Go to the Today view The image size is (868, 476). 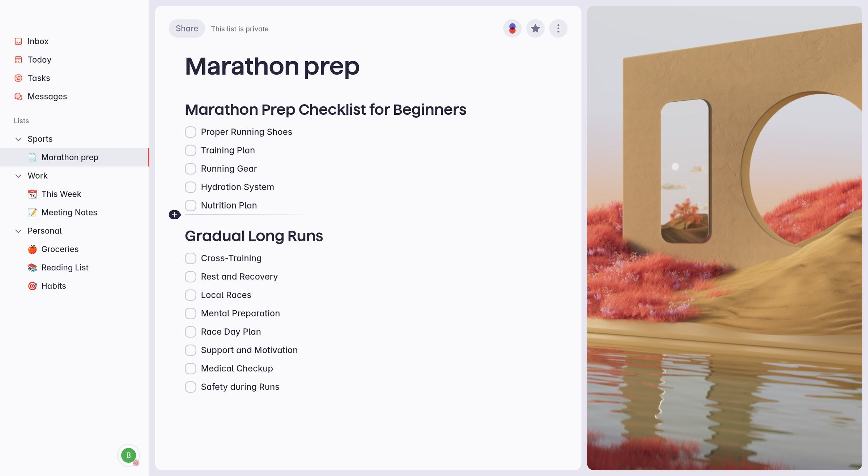[x=75, y=60]
